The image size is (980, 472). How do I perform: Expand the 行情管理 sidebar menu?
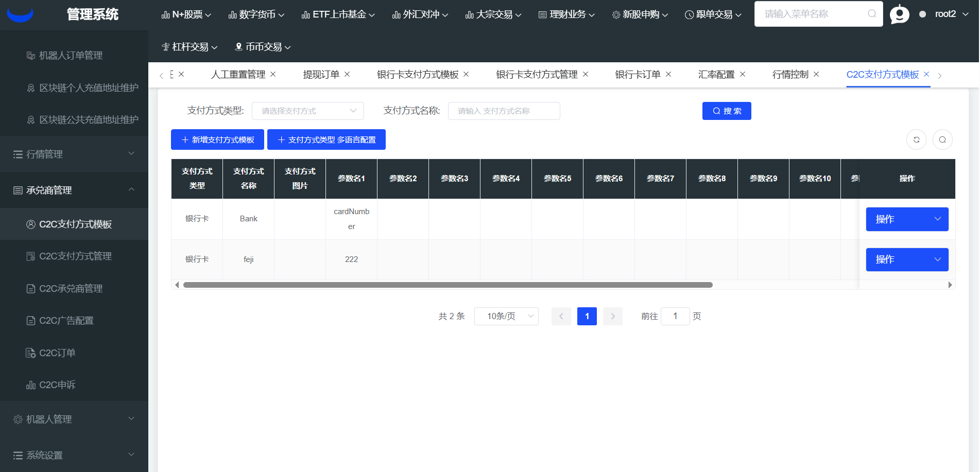click(74, 154)
